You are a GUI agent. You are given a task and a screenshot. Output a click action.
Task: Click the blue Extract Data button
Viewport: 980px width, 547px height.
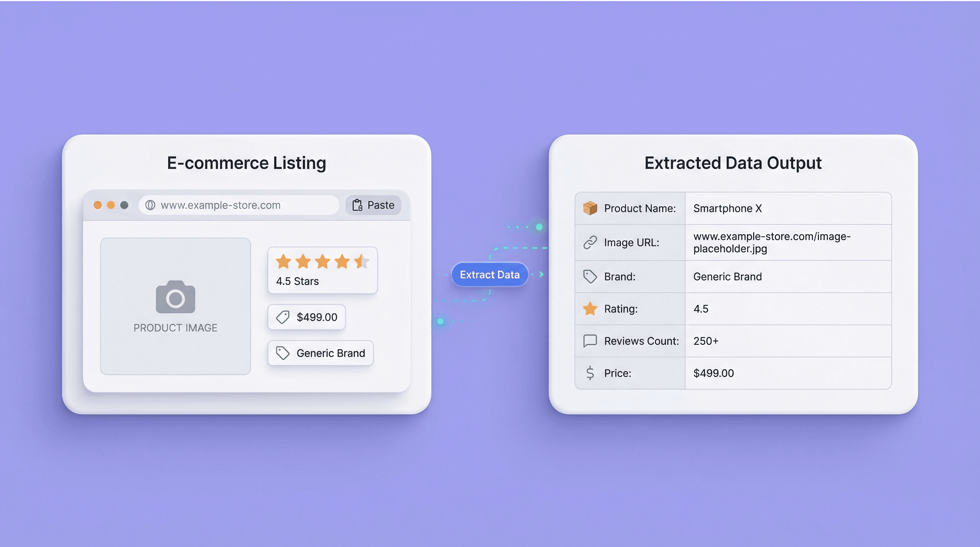pos(490,274)
